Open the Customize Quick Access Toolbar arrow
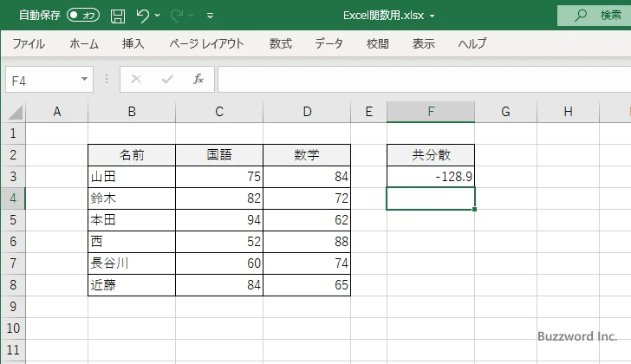Screen dimensions: 631x364 [x=210, y=16]
